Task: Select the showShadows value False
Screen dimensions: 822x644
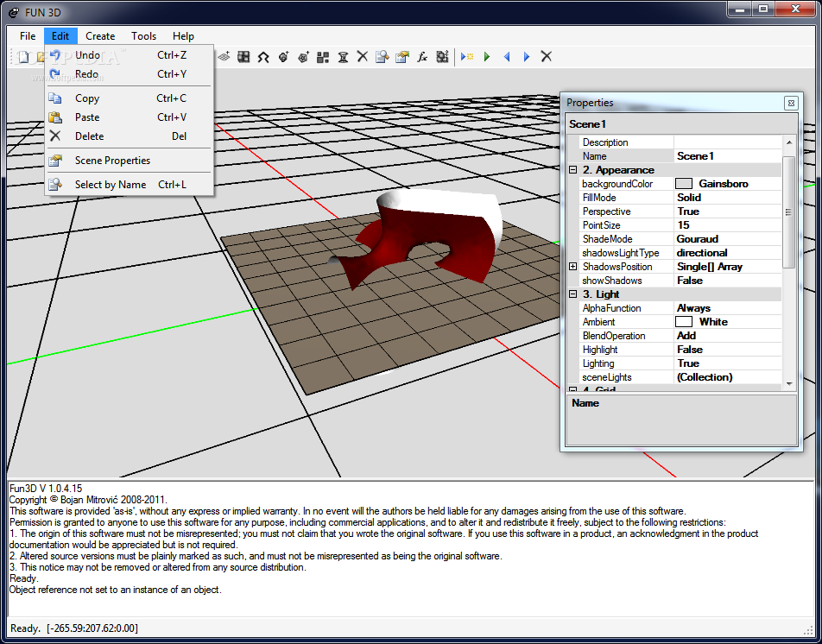Action: pyautogui.click(x=728, y=281)
